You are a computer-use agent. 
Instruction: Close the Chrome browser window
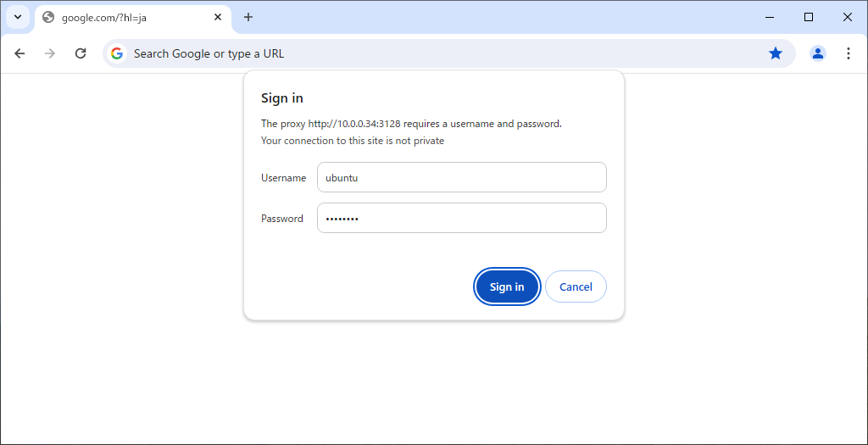(848, 17)
